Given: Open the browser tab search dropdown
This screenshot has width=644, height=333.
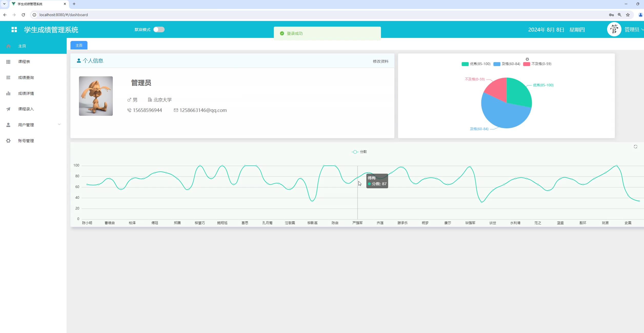Looking at the screenshot, I should click(4, 4).
